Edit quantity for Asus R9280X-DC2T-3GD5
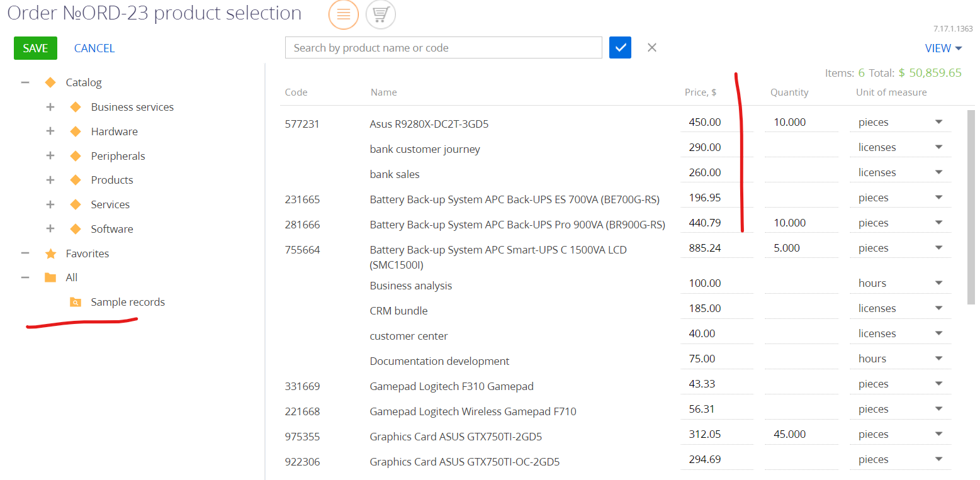This screenshot has width=980, height=480. tap(801, 122)
